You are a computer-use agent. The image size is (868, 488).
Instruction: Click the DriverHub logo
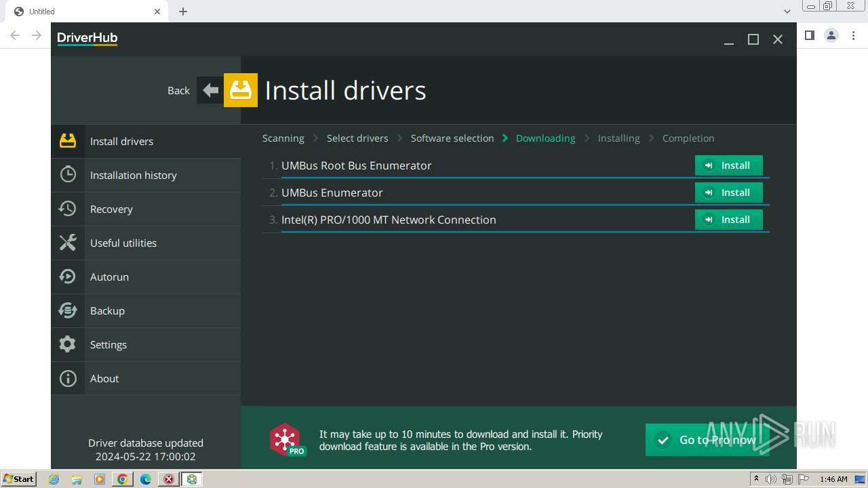click(87, 39)
